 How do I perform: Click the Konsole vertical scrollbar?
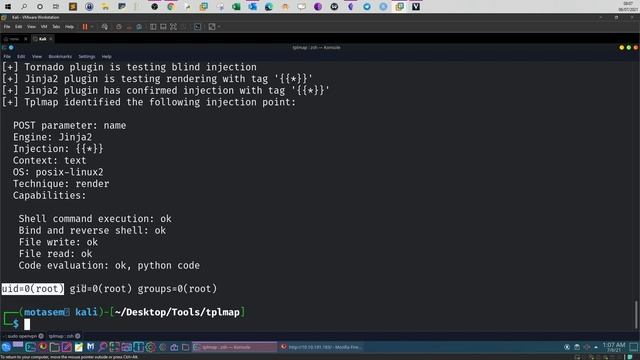(x=636, y=314)
